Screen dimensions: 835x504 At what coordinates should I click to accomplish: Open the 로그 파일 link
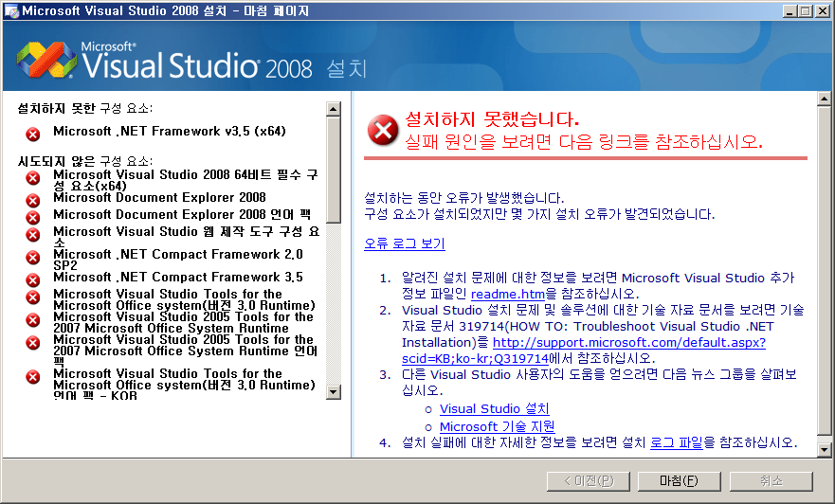point(677,442)
